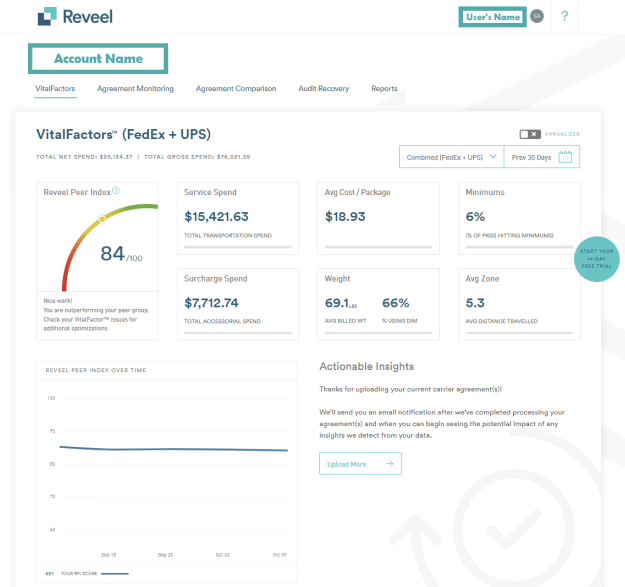The height and width of the screenshot is (587, 625).
Task: Open the help question mark icon
Action: [564, 16]
